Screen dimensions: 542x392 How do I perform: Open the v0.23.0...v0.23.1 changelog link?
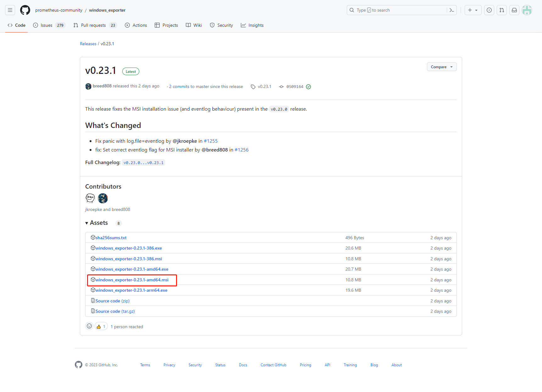[x=143, y=163]
